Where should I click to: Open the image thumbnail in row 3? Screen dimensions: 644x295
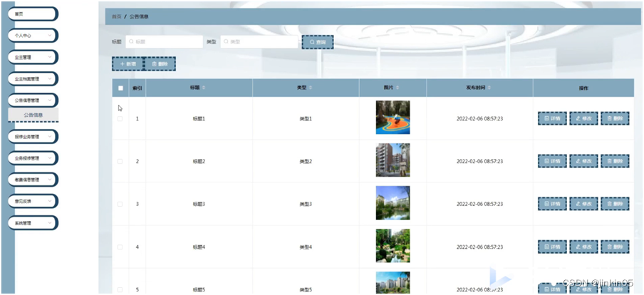pyautogui.click(x=393, y=203)
